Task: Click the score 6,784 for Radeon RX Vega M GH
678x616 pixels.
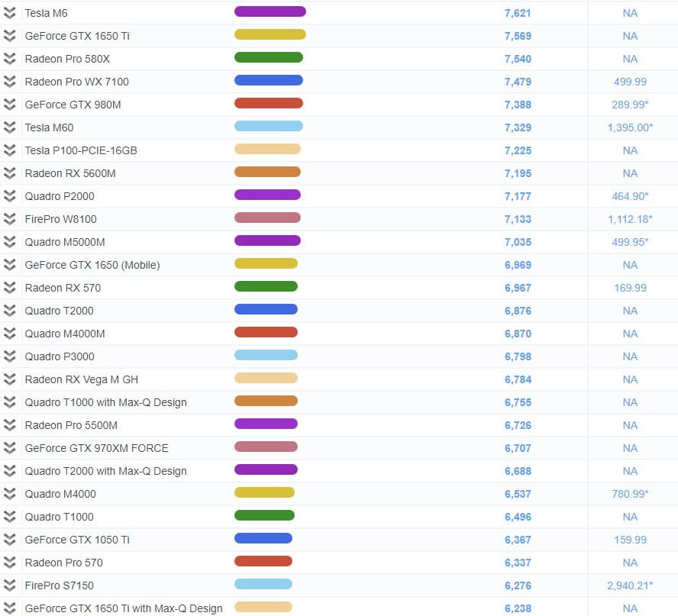Action: tap(518, 380)
